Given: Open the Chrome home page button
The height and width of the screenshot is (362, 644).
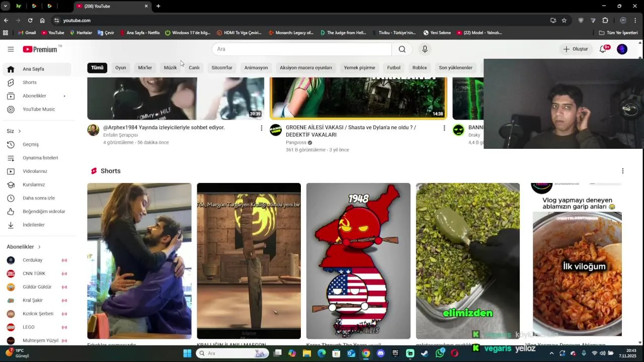Looking at the screenshot, I should tap(42, 20).
